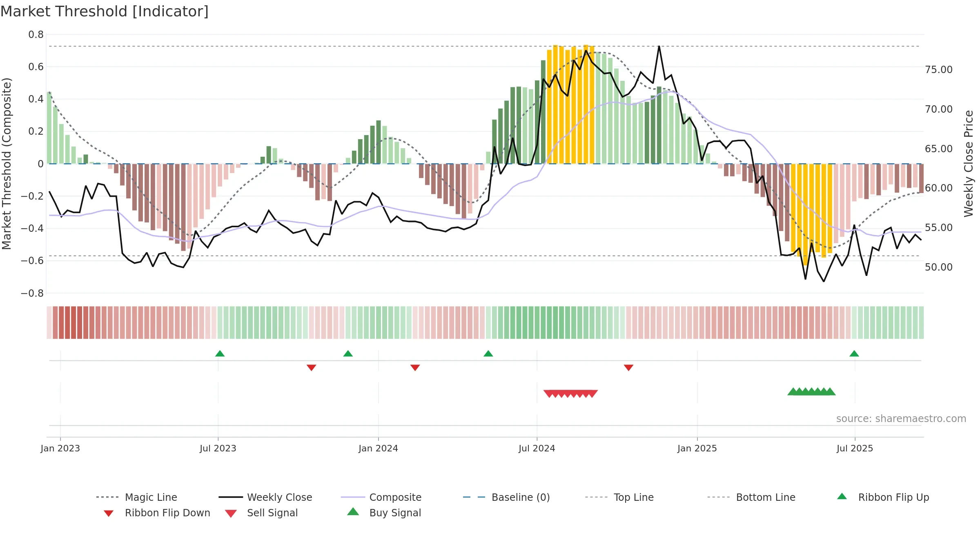
Task: Click the Market Threshold (Composite) axis title
Action: [x=7, y=163]
